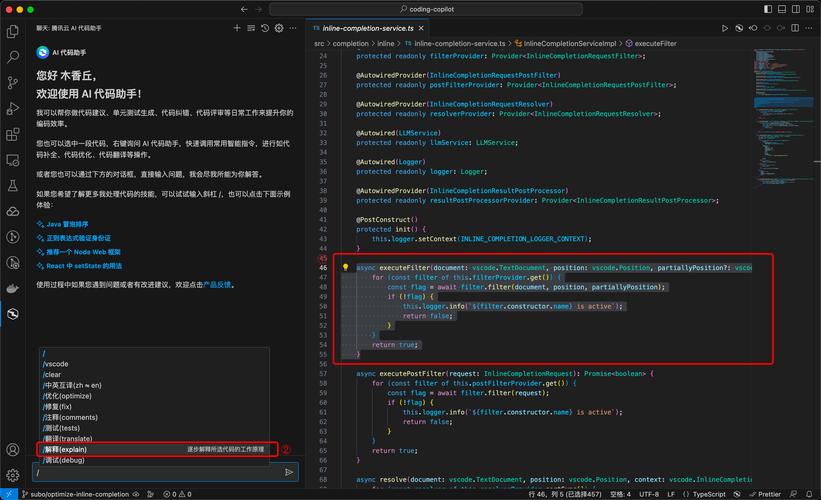This screenshot has height=500, width=821.
Task: Click the 产品反馈 feedback link
Action: (217, 285)
